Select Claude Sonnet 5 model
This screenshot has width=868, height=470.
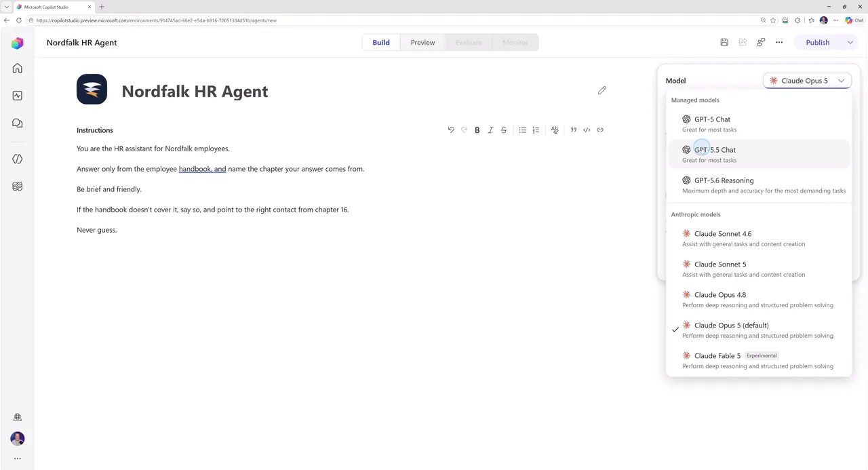[x=759, y=269]
